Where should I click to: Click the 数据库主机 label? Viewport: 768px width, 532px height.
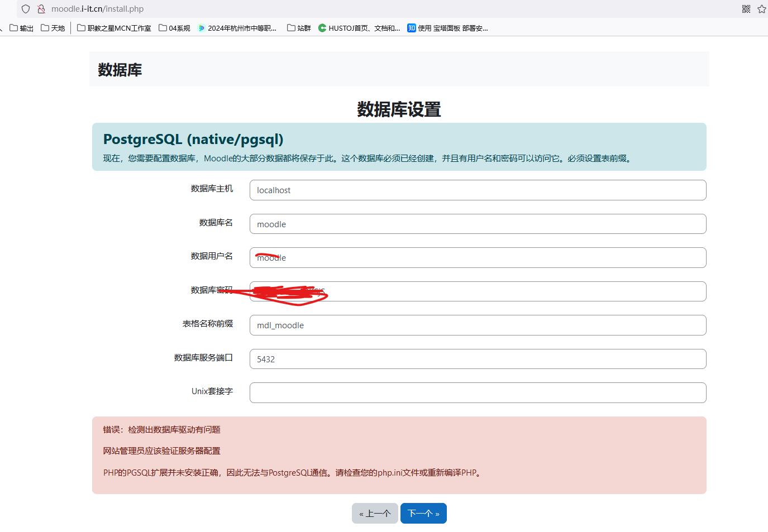click(x=212, y=189)
